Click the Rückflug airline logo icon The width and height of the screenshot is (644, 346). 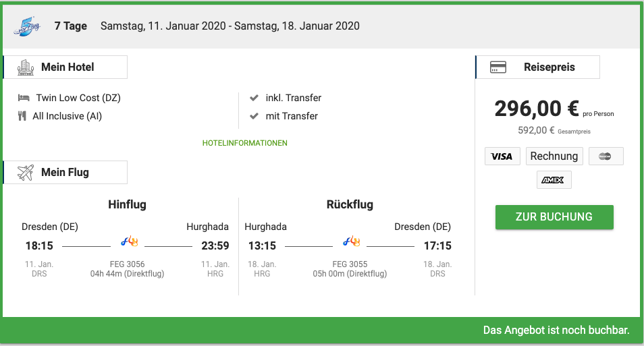pos(352,241)
